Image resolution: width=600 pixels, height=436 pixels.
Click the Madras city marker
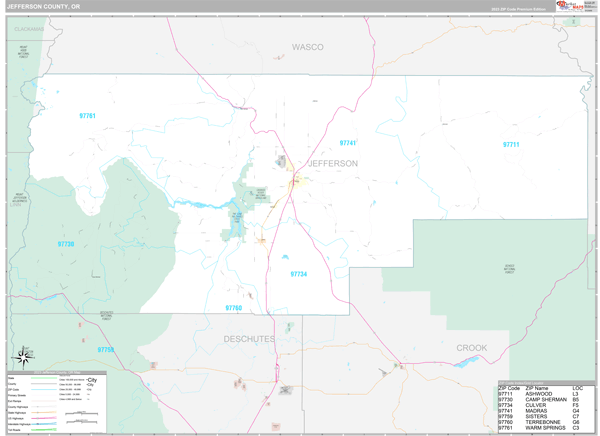point(296,183)
